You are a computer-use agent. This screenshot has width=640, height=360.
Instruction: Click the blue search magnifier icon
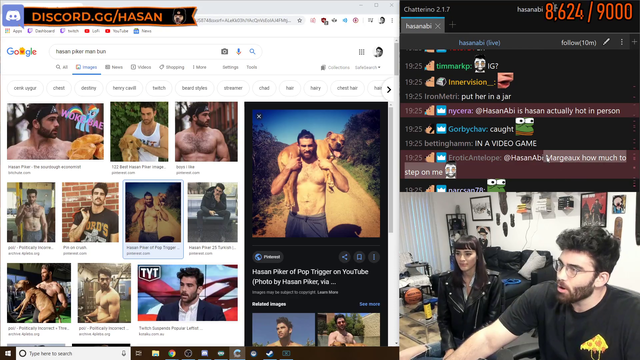point(252,51)
